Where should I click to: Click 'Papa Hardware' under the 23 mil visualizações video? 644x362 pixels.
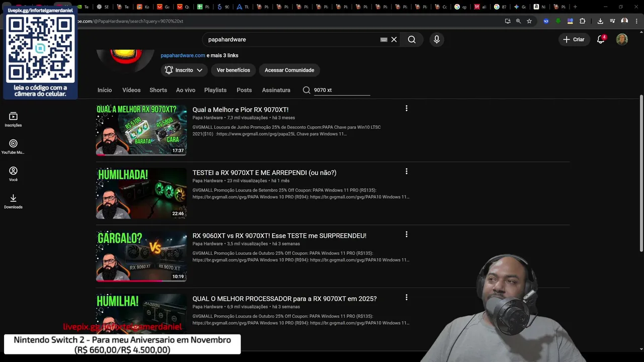tap(207, 180)
